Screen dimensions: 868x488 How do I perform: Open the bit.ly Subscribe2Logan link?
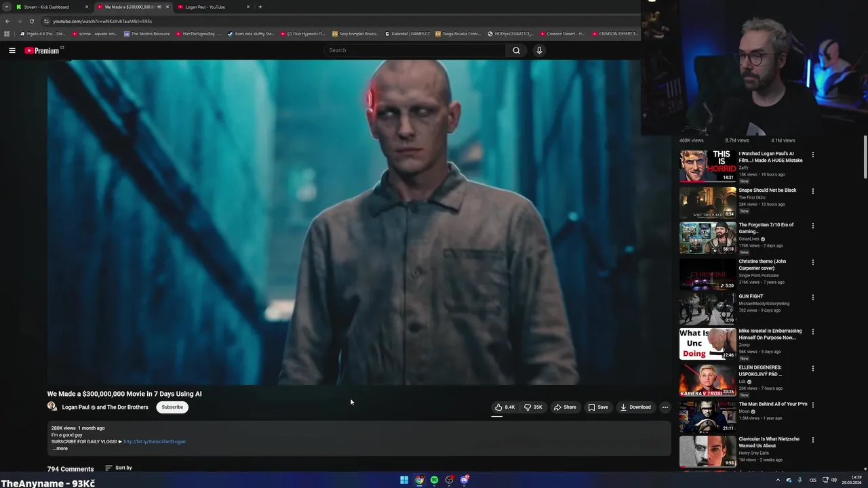155,442
